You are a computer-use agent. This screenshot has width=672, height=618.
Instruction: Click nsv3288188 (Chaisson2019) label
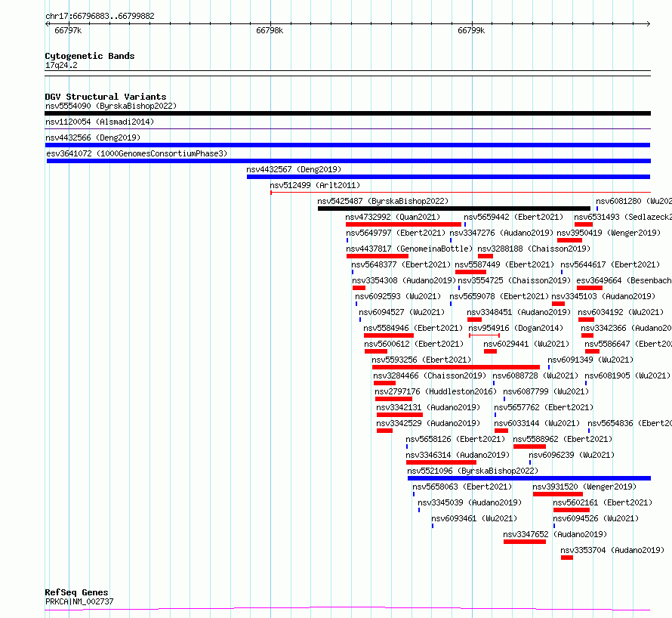(x=534, y=249)
